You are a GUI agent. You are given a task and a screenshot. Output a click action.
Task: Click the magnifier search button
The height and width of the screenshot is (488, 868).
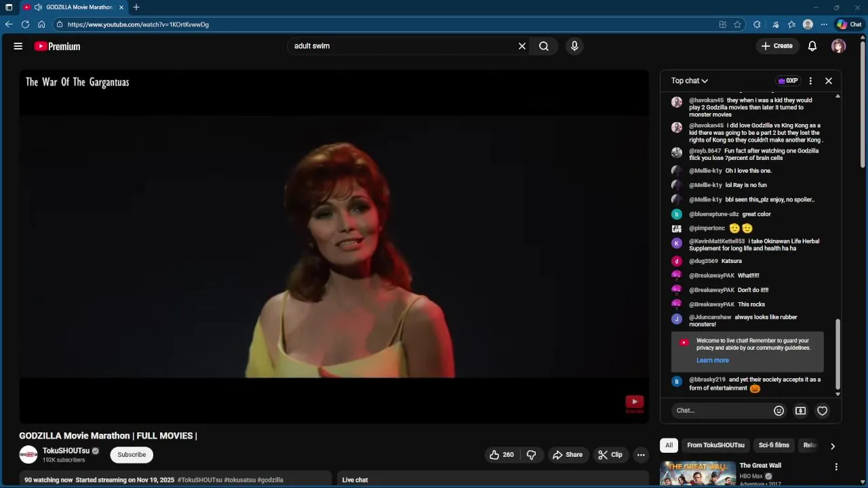point(544,46)
